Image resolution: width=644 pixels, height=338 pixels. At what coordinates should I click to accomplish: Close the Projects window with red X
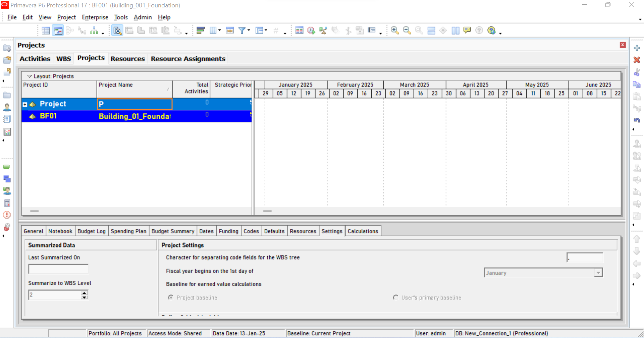click(623, 45)
